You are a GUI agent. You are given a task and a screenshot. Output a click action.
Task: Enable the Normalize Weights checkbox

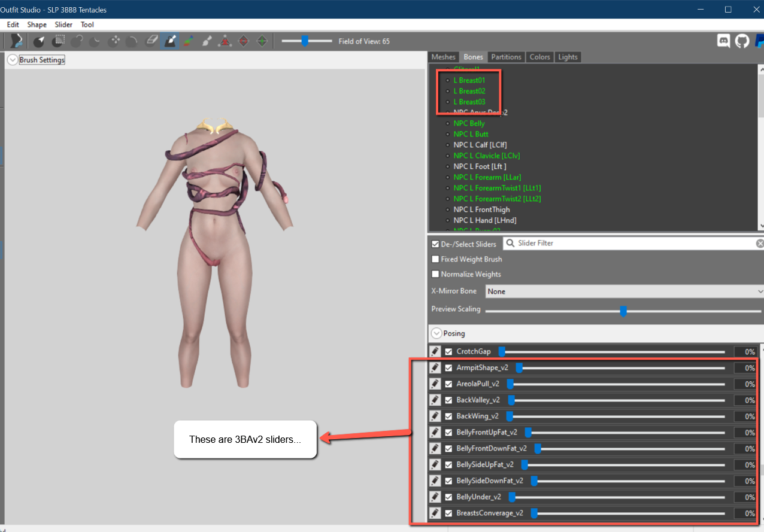435,274
